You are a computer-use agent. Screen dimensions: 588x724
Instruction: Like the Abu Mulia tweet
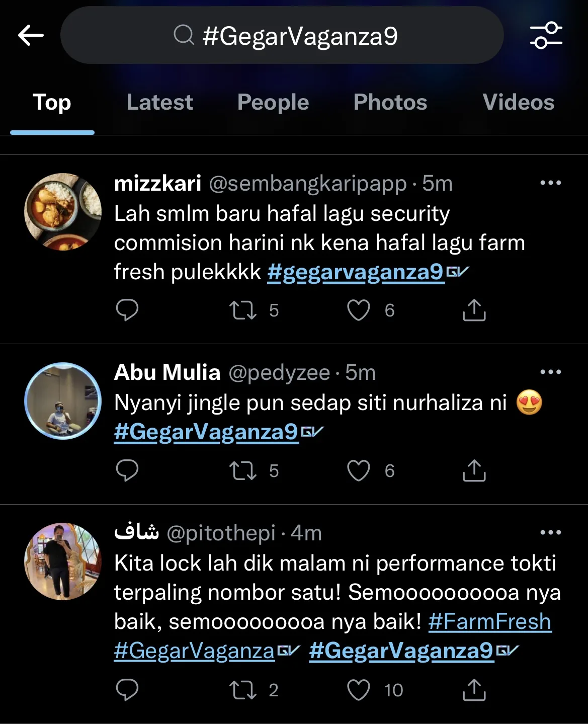(x=359, y=470)
